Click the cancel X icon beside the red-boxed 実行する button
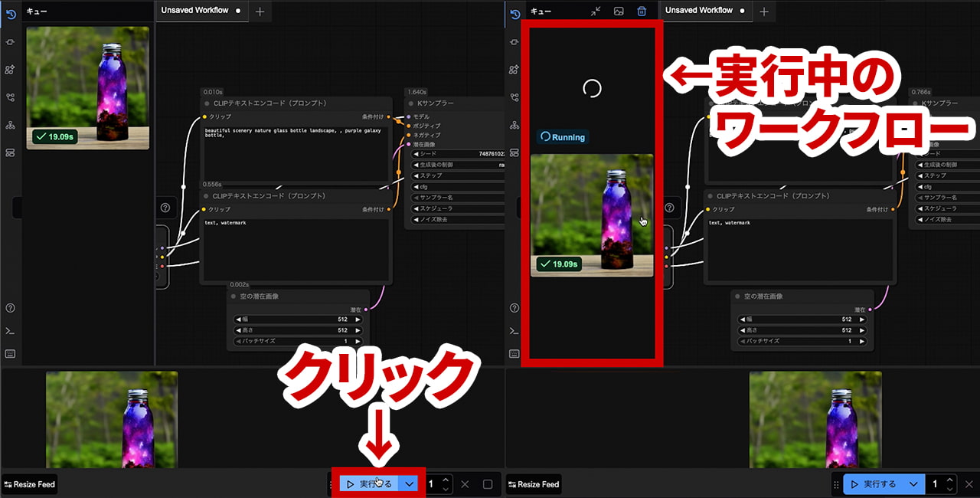This screenshot has height=498, width=980. click(x=465, y=484)
